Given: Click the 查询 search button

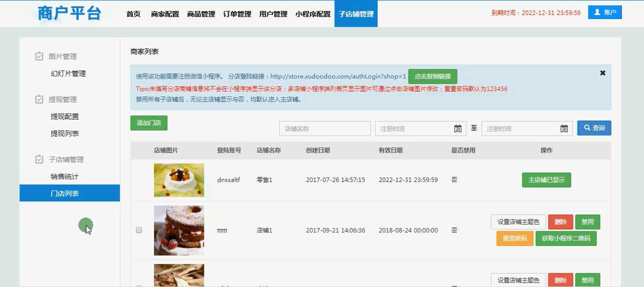Looking at the screenshot, I should (594, 128).
